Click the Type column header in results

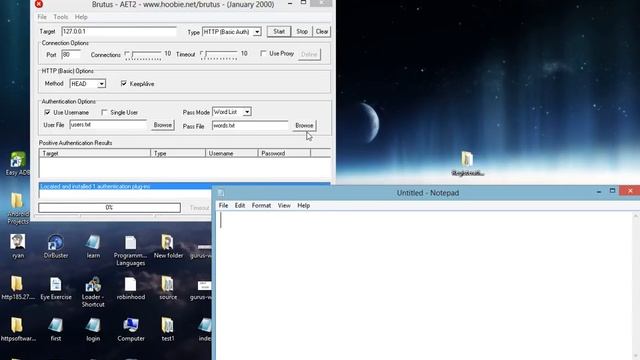point(178,153)
